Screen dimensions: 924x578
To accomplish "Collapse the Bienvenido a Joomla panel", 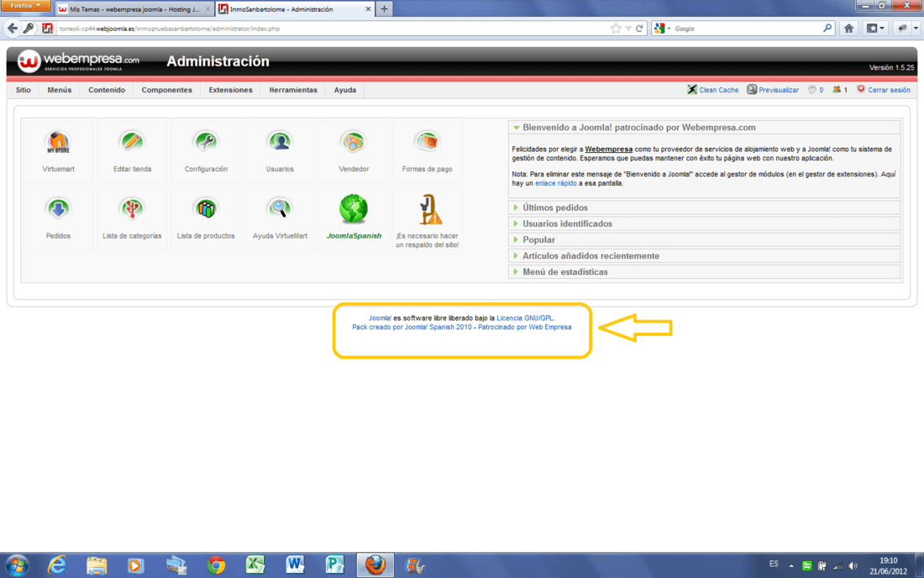I will [x=517, y=127].
